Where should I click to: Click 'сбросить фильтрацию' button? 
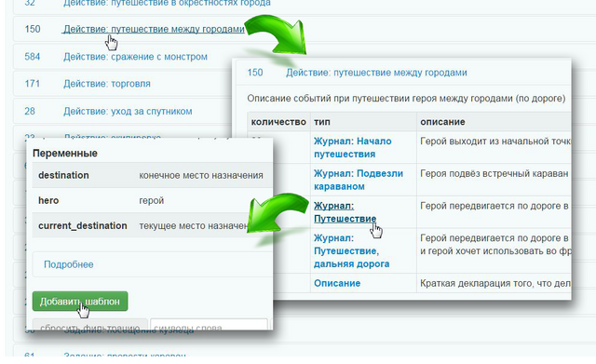(x=89, y=325)
